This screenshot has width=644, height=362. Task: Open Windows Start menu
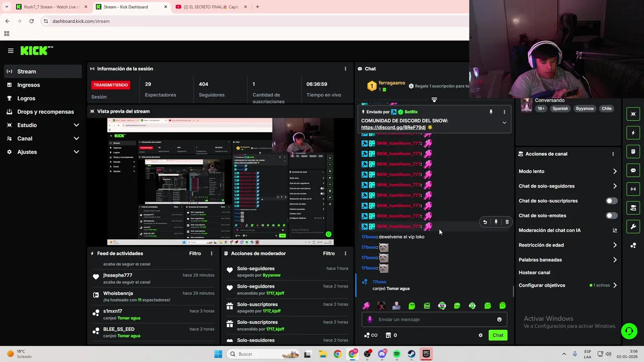coord(218,354)
